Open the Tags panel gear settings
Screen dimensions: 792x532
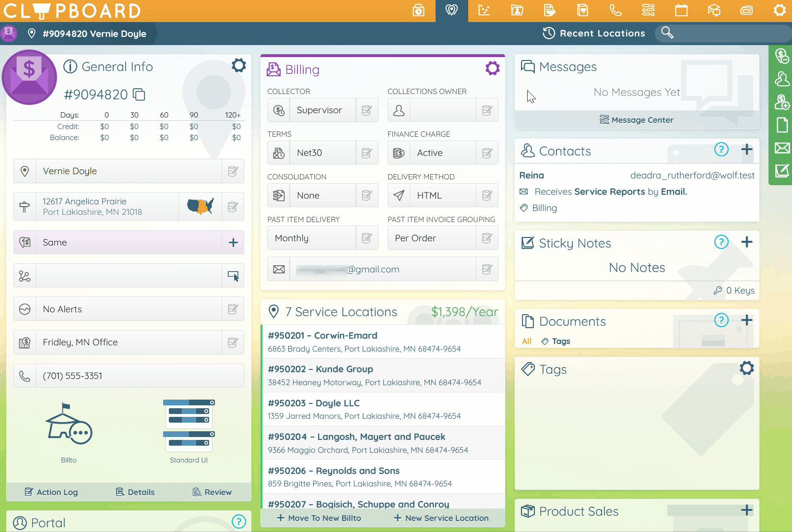click(747, 368)
